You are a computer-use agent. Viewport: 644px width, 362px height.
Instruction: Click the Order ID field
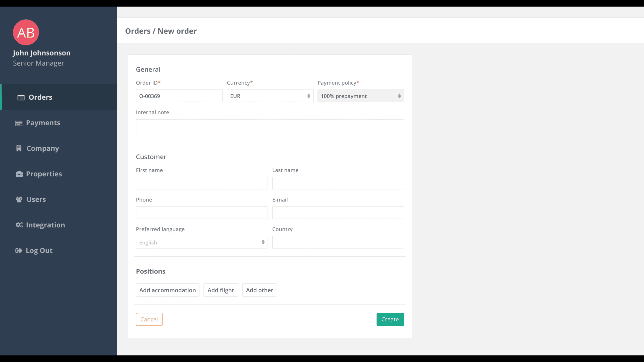(179, 96)
